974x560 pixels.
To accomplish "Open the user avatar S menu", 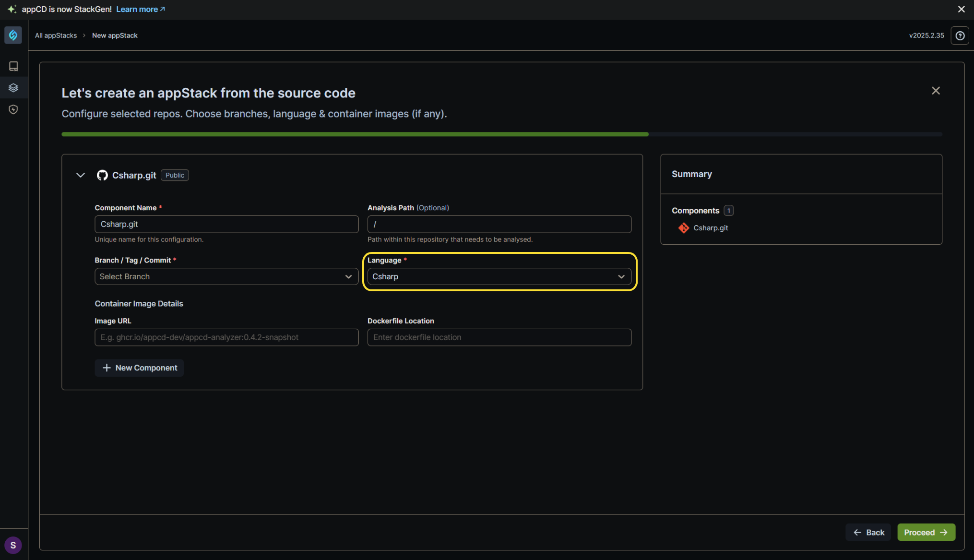I will coord(13,545).
